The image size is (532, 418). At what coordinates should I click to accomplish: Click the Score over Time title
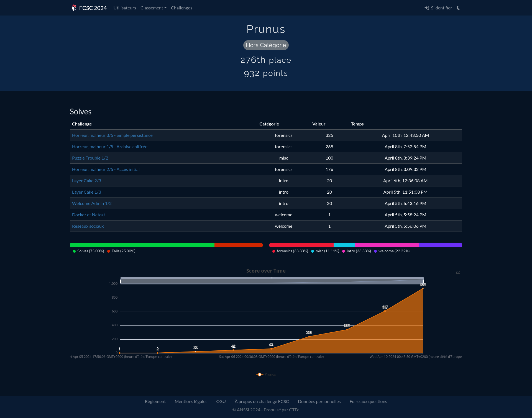[266, 271]
